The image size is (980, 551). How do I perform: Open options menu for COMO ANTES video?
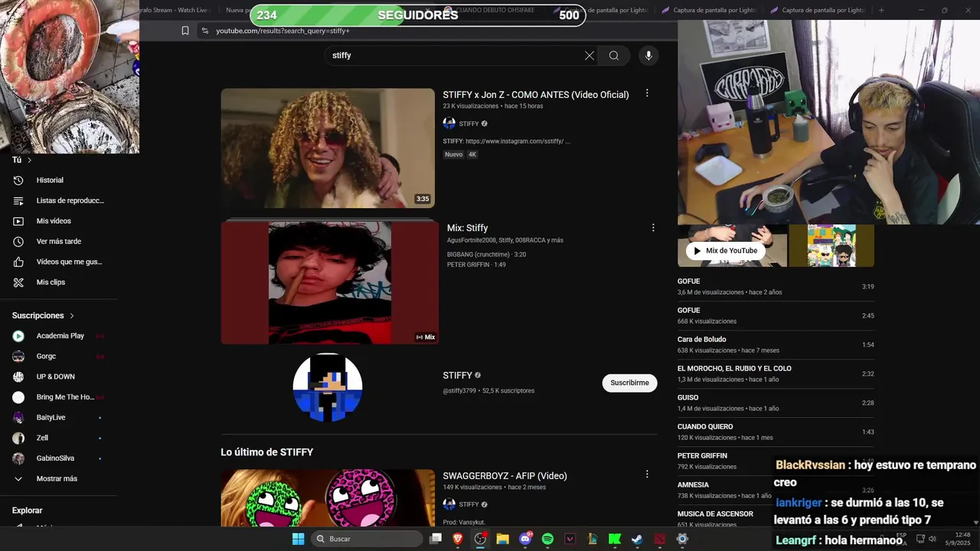[x=647, y=93]
